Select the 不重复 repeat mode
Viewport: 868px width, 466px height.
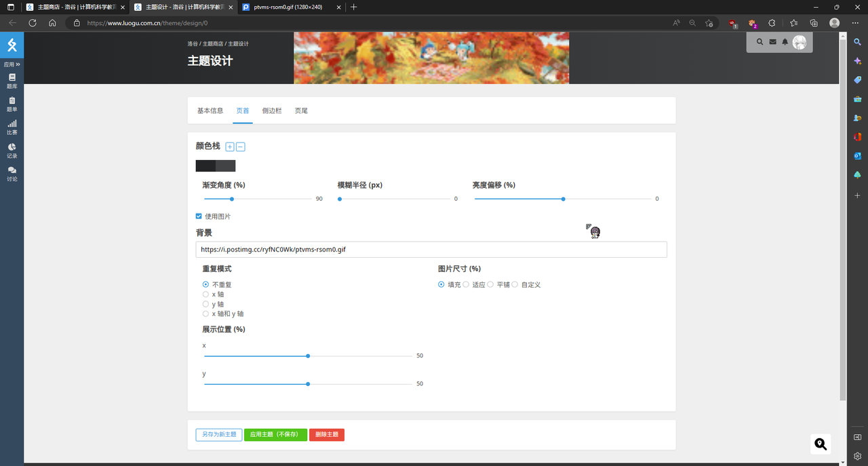point(205,285)
